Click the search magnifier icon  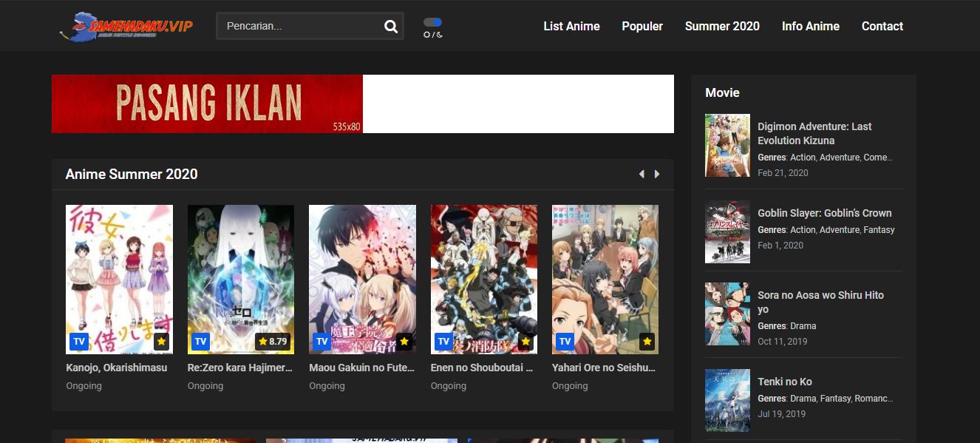click(x=391, y=27)
